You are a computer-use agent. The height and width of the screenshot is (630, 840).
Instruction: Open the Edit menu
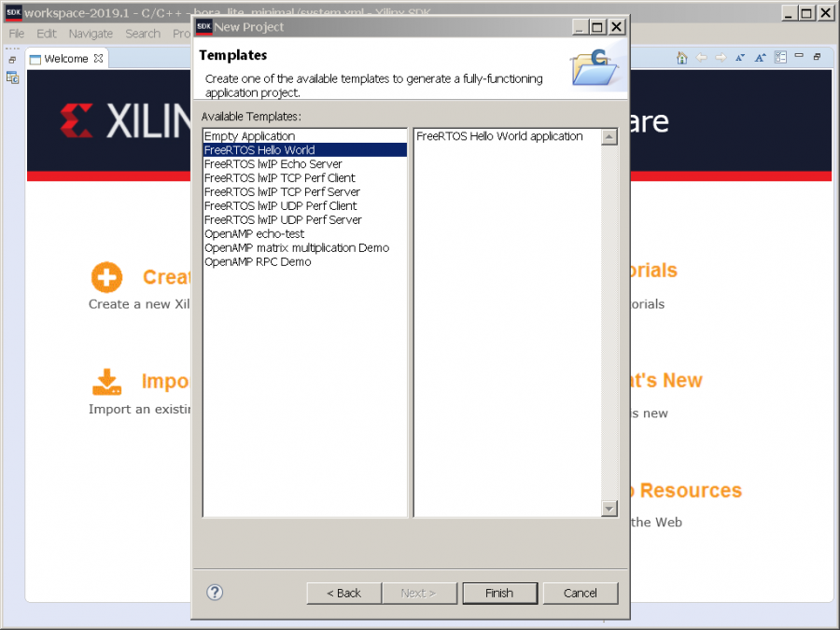point(47,34)
